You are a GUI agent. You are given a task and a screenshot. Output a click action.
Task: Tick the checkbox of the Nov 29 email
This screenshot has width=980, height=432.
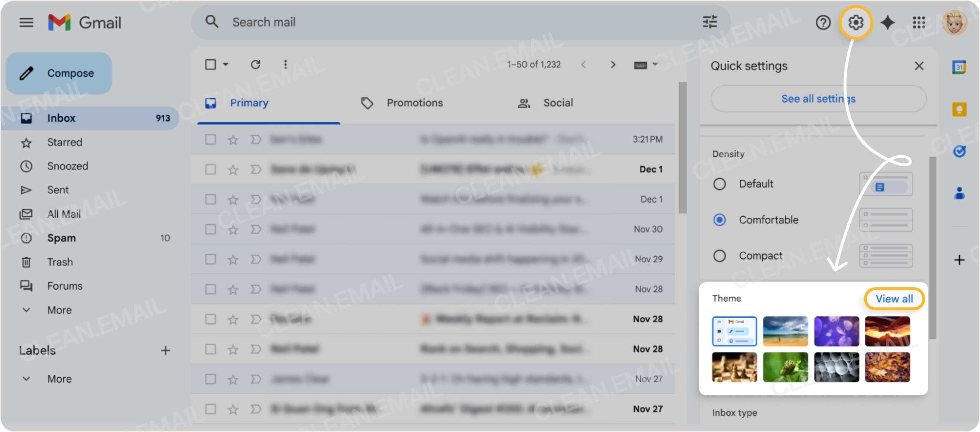point(210,259)
